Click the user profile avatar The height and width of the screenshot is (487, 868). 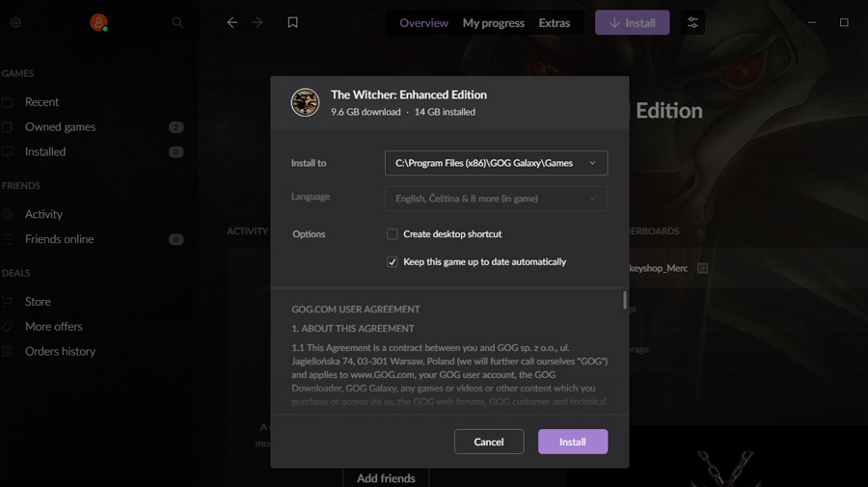[98, 22]
